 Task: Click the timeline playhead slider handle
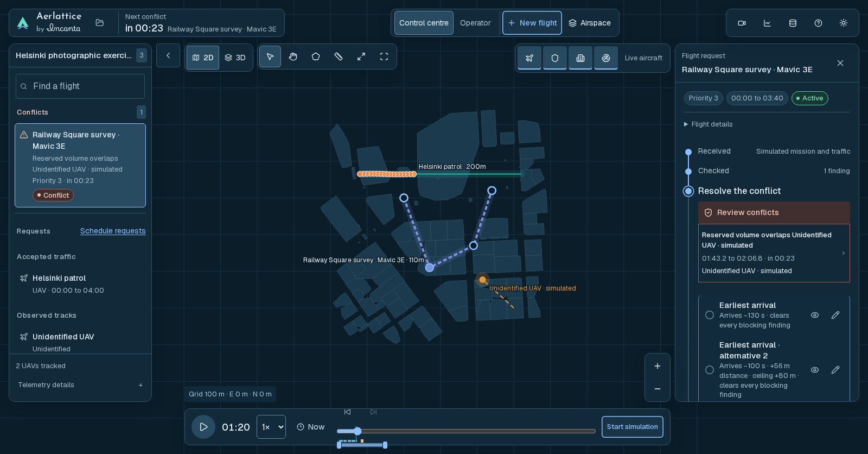coord(358,431)
